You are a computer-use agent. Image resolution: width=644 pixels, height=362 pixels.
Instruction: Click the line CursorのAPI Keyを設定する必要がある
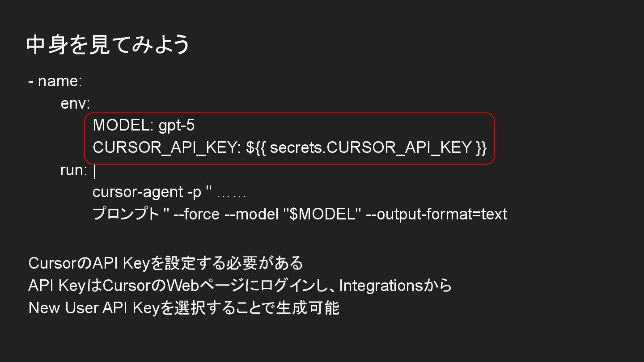coord(165,263)
